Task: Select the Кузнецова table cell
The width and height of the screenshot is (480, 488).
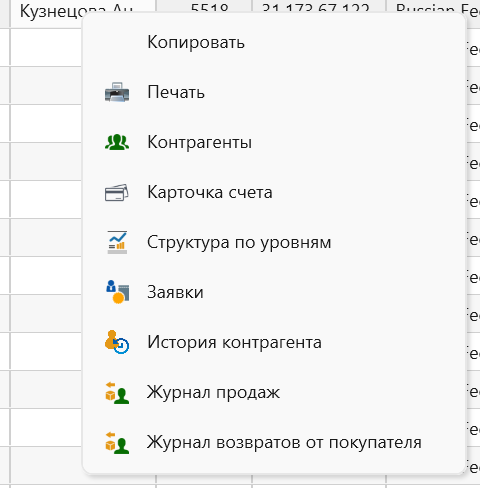Action: coord(83,13)
